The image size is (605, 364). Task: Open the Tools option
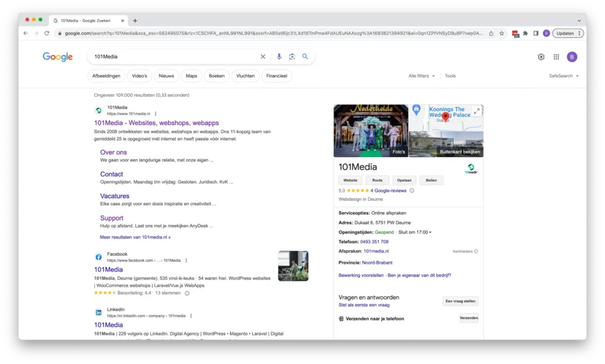click(x=450, y=76)
